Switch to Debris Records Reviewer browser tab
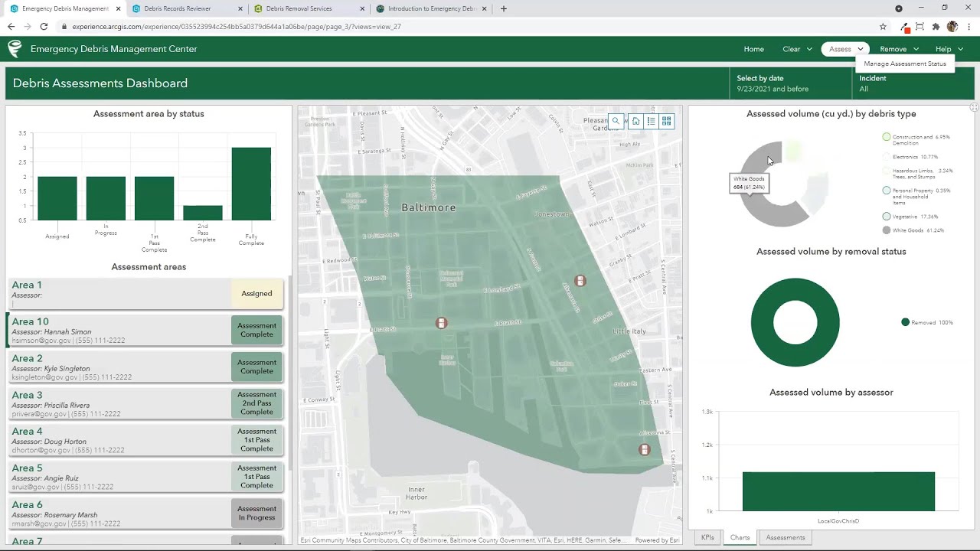The width and height of the screenshot is (980, 551). point(188,8)
